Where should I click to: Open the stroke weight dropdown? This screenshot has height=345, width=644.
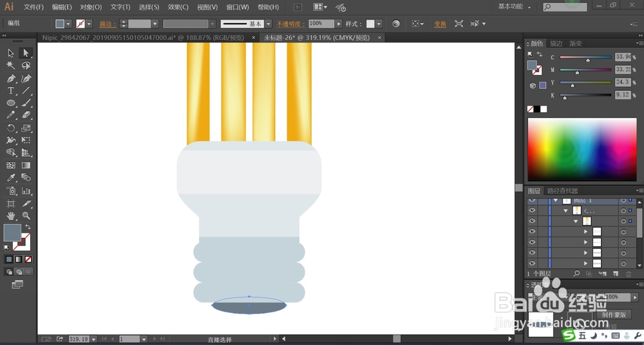(155, 24)
